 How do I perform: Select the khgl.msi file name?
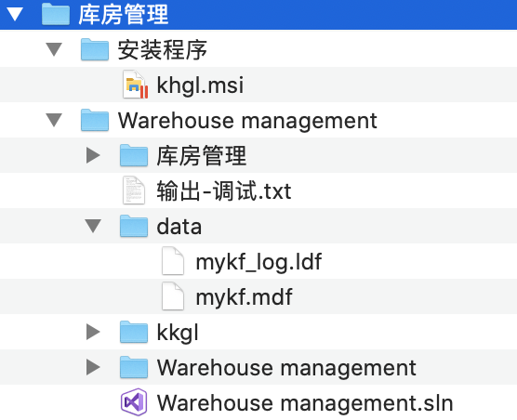(200, 85)
